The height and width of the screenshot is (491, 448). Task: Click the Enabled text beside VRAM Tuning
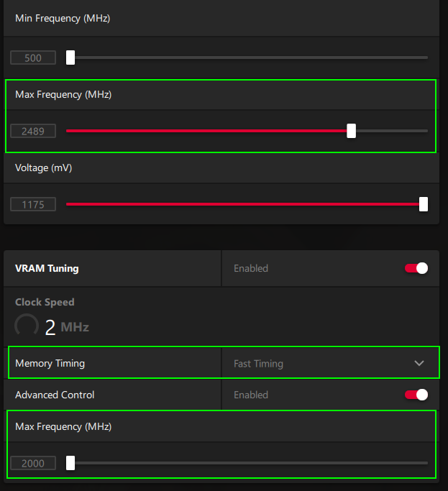pos(251,268)
